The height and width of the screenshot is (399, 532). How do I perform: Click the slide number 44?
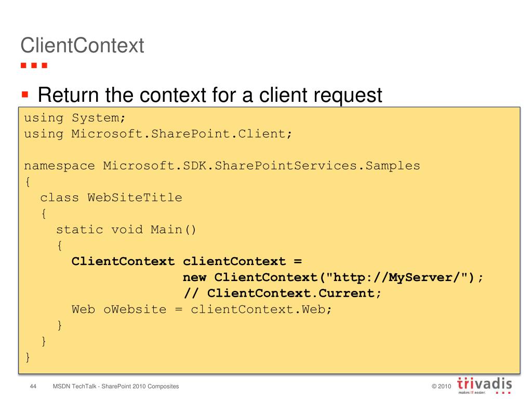pyautogui.click(x=33, y=386)
